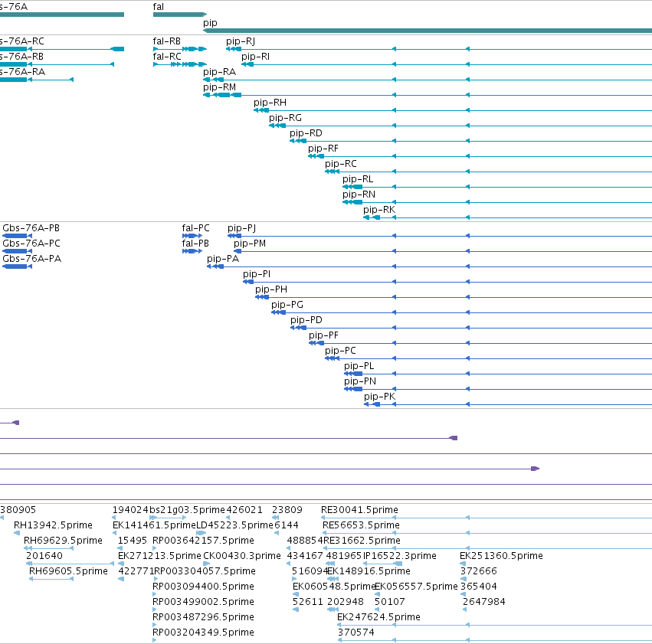Click the fal-PB protein label

(x=195, y=244)
